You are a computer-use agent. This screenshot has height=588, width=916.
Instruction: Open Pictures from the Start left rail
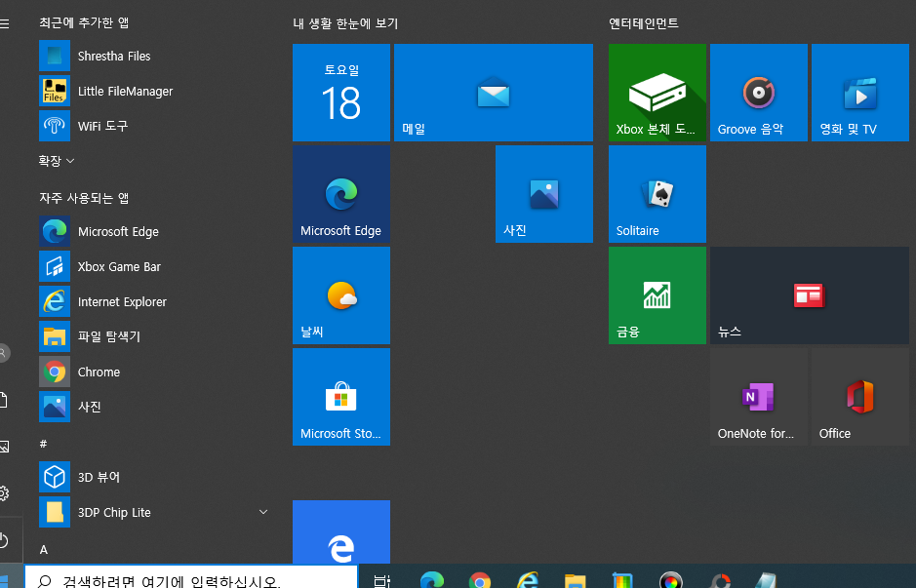click(x=4, y=447)
